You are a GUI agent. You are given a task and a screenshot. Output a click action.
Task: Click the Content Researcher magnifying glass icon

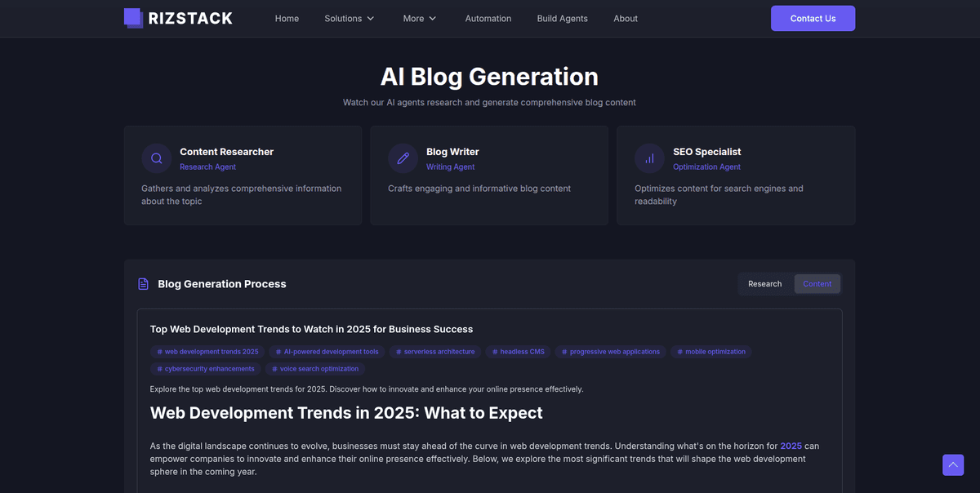tap(156, 158)
